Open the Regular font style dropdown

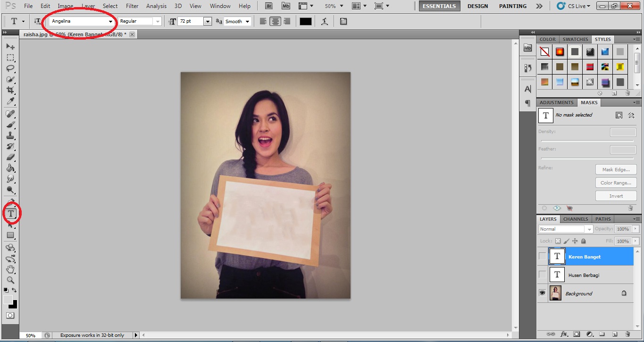click(x=158, y=22)
